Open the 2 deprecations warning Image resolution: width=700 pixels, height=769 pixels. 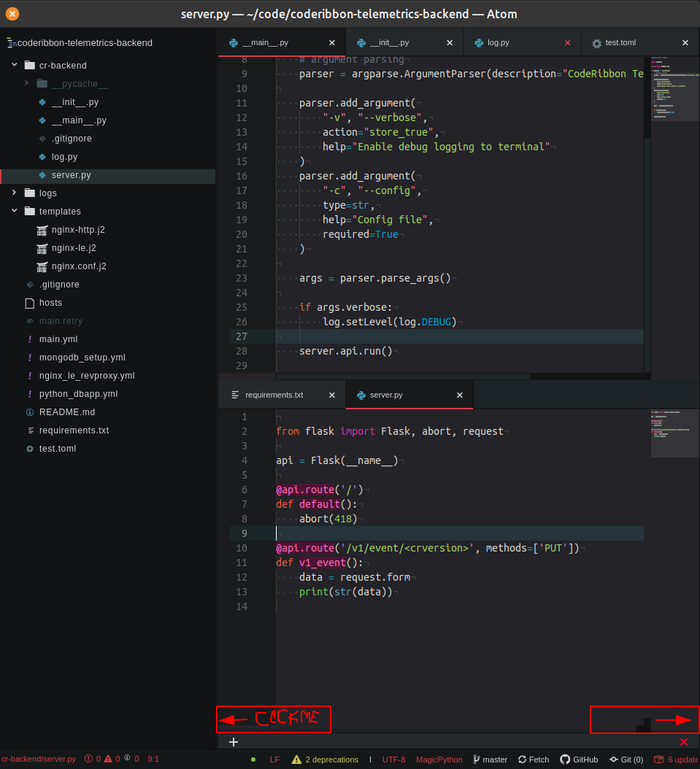325,760
